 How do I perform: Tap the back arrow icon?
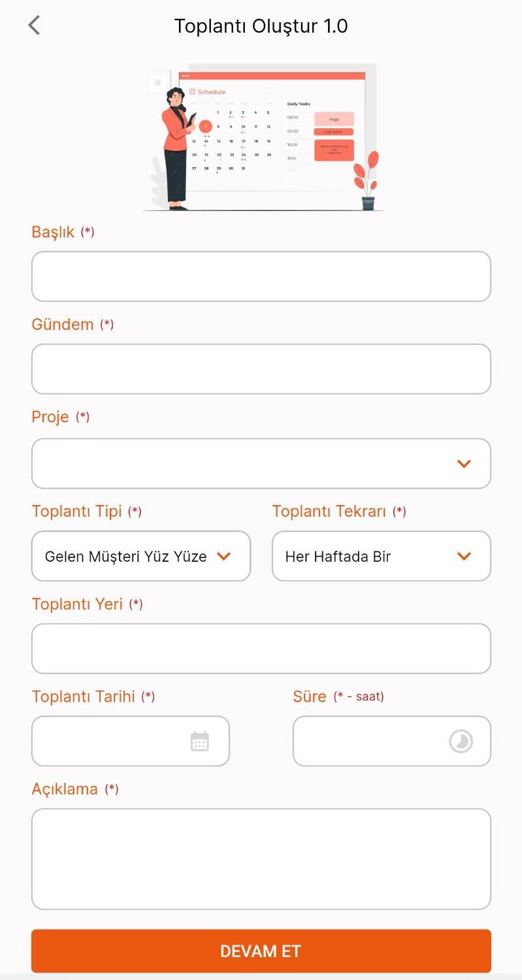coord(34,25)
